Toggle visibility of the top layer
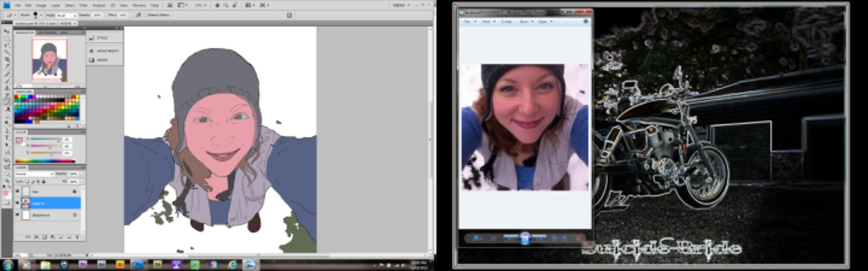The width and height of the screenshot is (868, 271). coord(18,191)
